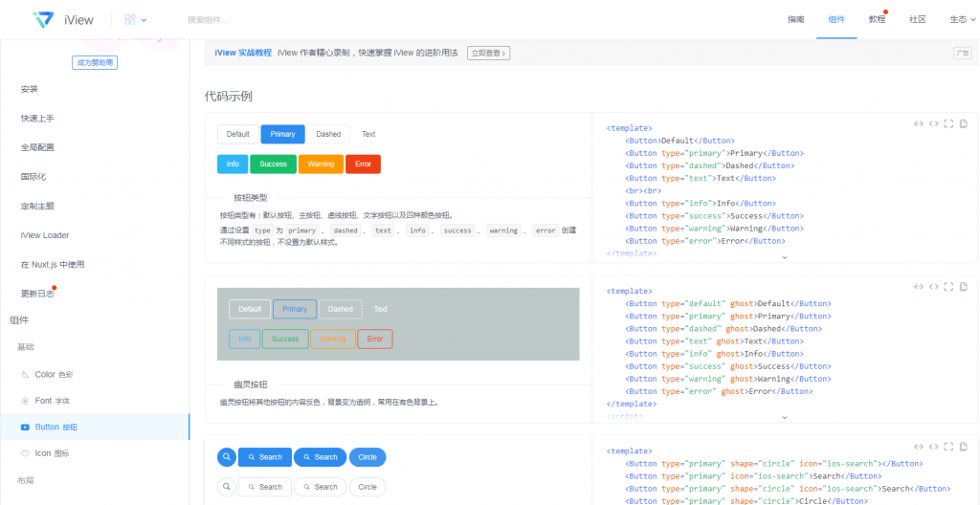Click fullscreen icon in first code panel
Viewport: 980px width, 505px height.
pyautogui.click(x=948, y=123)
